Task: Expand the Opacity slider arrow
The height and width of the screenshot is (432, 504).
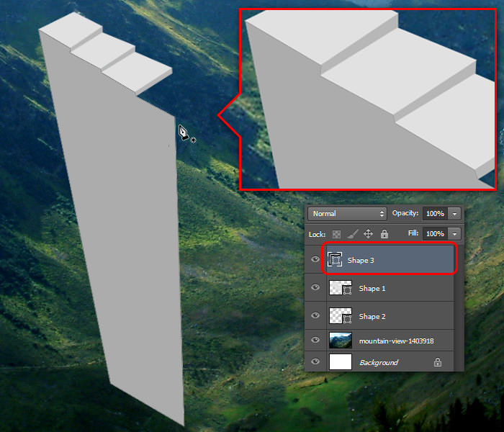Action: 454,214
